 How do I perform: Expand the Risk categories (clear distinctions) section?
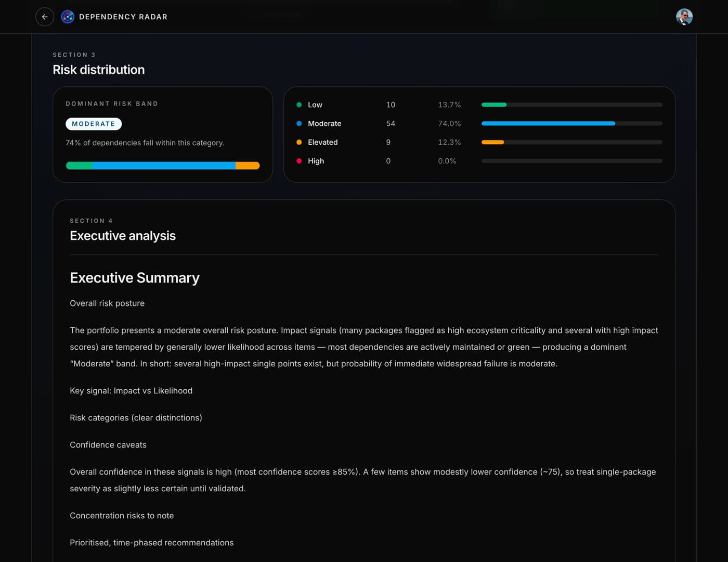click(136, 418)
